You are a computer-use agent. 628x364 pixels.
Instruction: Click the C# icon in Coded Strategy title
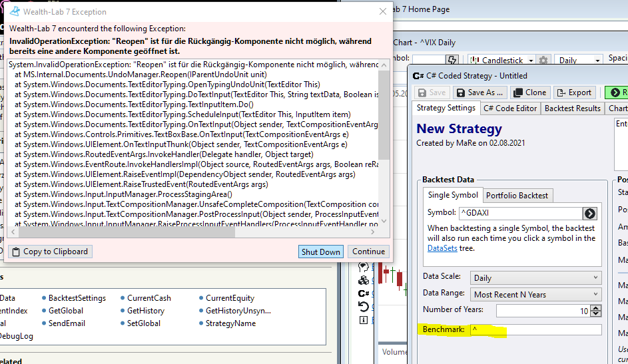click(418, 76)
